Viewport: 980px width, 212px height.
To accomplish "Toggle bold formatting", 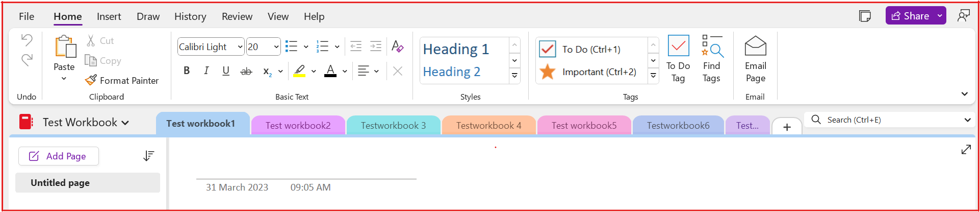I will pyautogui.click(x=187, y=71).
